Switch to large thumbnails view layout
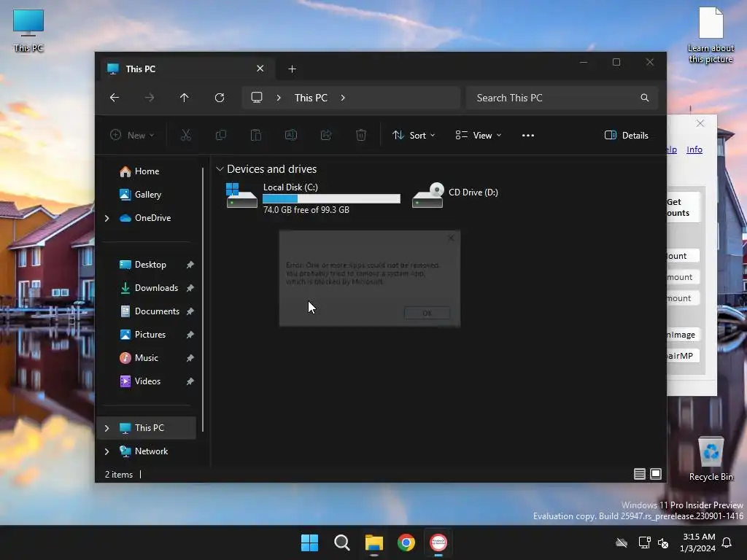 (656, 474)
